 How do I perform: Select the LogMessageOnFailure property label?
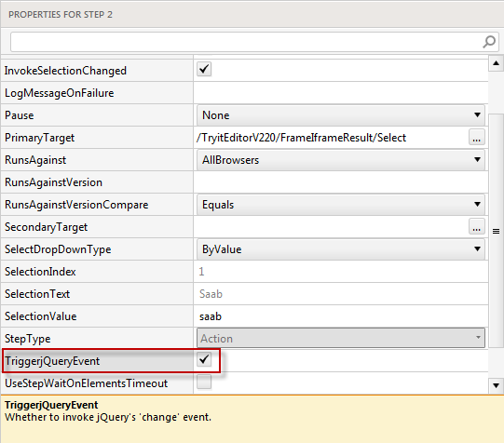(59, 93)
